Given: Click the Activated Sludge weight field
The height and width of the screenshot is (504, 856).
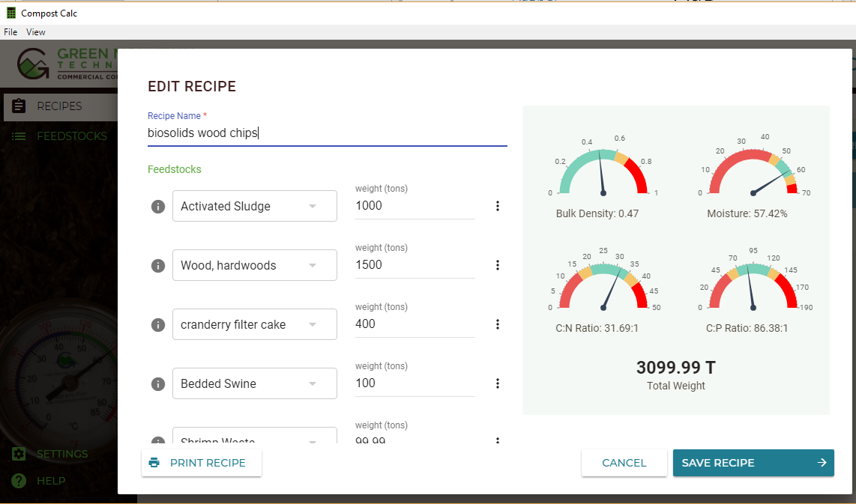Looking at the screenshot, I should click(x=415, y=206).
